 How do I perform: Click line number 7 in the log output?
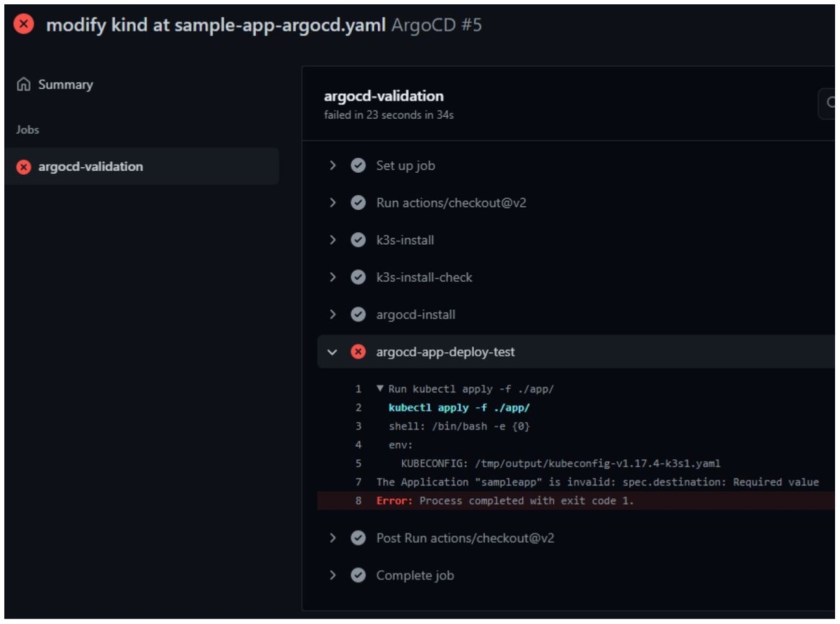[x=360, y=481]
